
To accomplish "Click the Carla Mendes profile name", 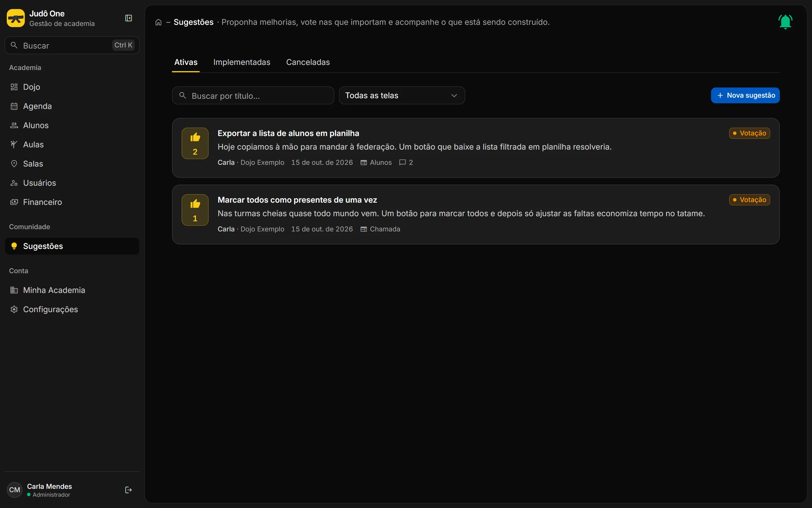I will (x=49, y=486).
